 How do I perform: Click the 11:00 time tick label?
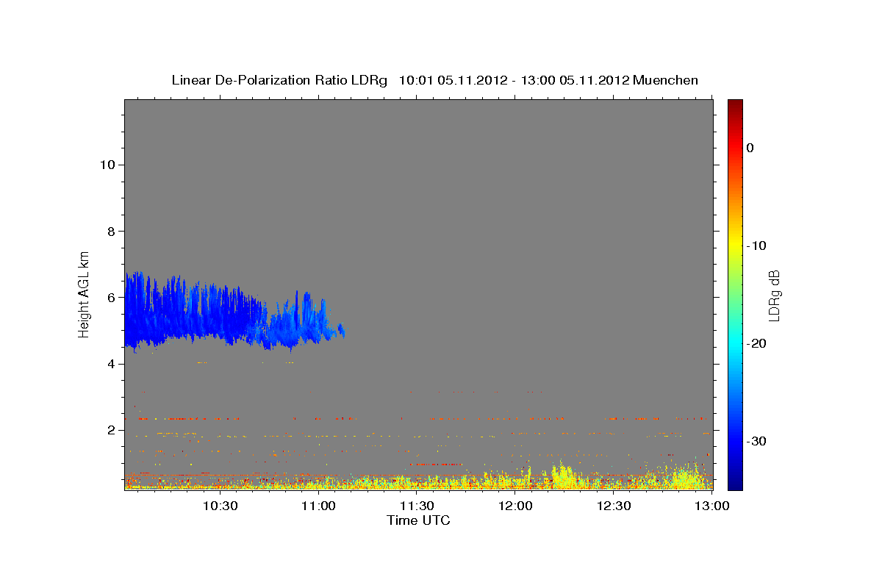(x=319, y=506)
